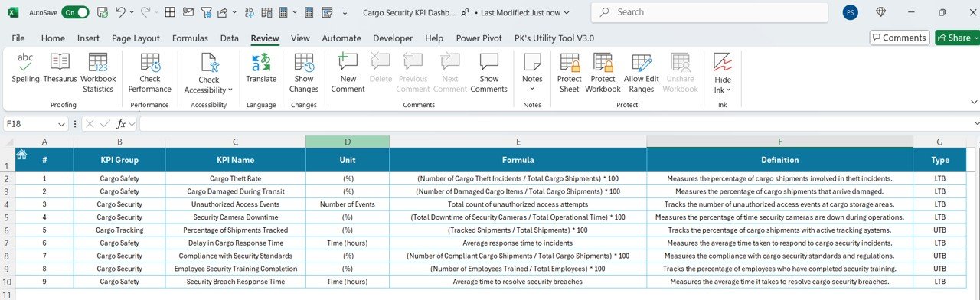Switch to the Formulas tab
Screen dimensions: 980x300
pos(190,38)
